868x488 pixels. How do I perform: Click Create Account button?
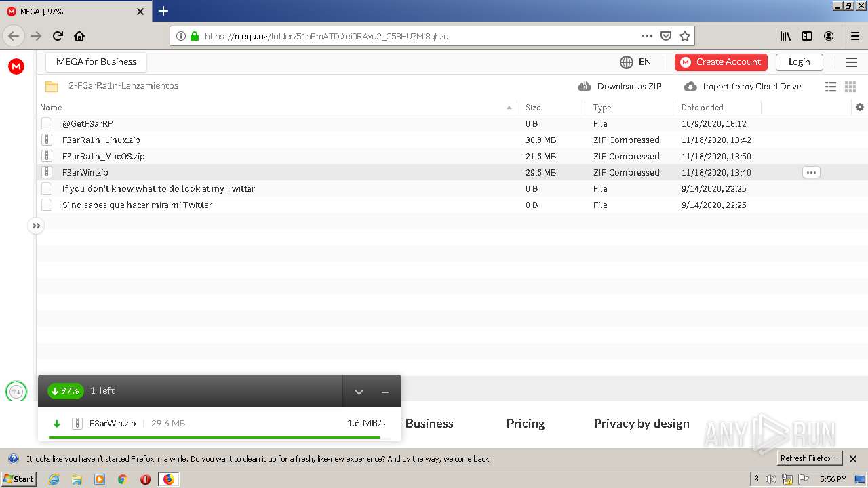point(721,62)
